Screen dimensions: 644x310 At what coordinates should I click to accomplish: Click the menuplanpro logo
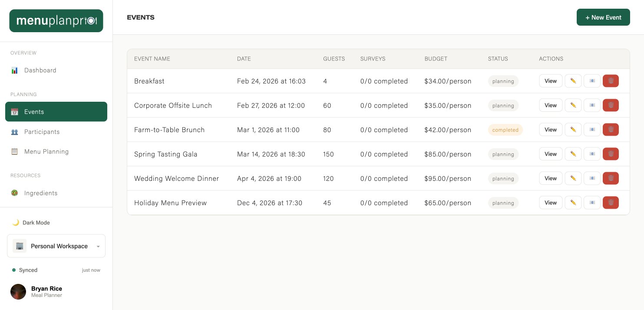tap(56, 20)
